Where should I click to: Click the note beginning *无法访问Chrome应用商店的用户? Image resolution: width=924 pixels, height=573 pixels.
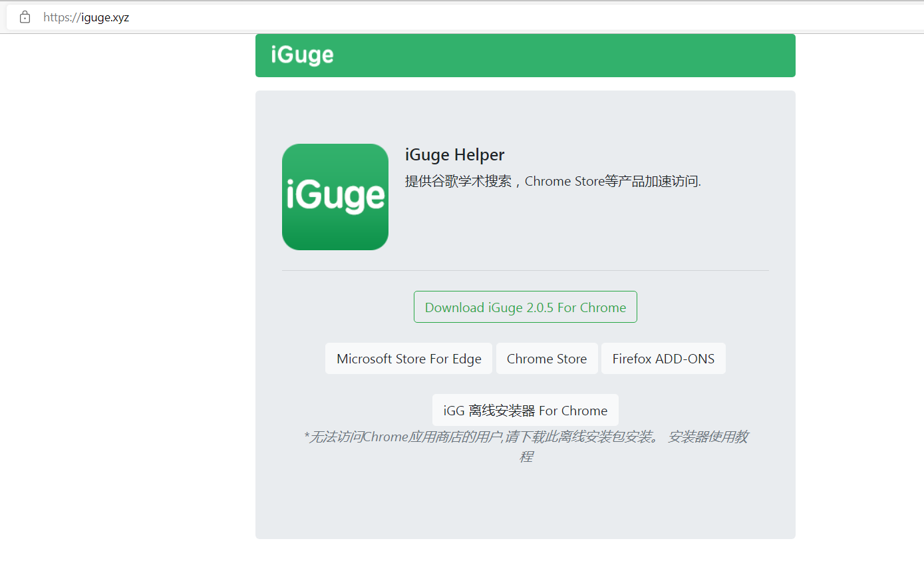point(481,437)
